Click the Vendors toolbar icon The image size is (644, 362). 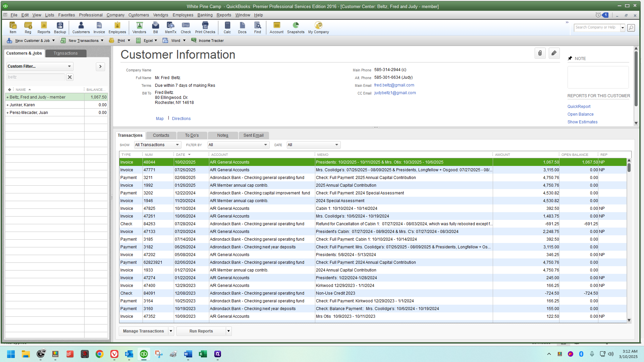[139, 27]
